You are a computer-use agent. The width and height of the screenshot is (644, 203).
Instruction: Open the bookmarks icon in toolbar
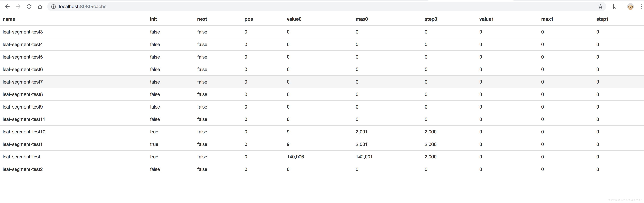click(614, 6)
